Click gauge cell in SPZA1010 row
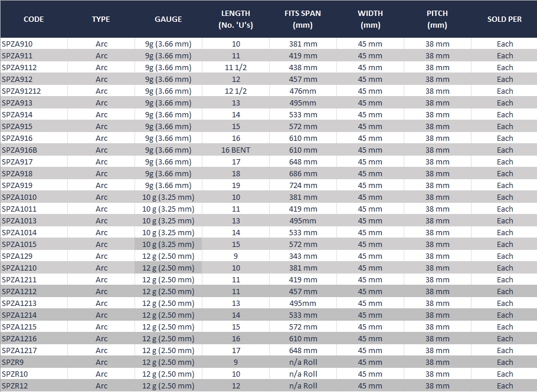 [x=168, y=197]
